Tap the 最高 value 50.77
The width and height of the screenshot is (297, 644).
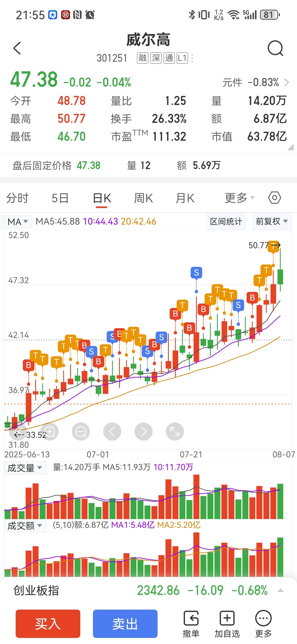[x=71, y=119]
